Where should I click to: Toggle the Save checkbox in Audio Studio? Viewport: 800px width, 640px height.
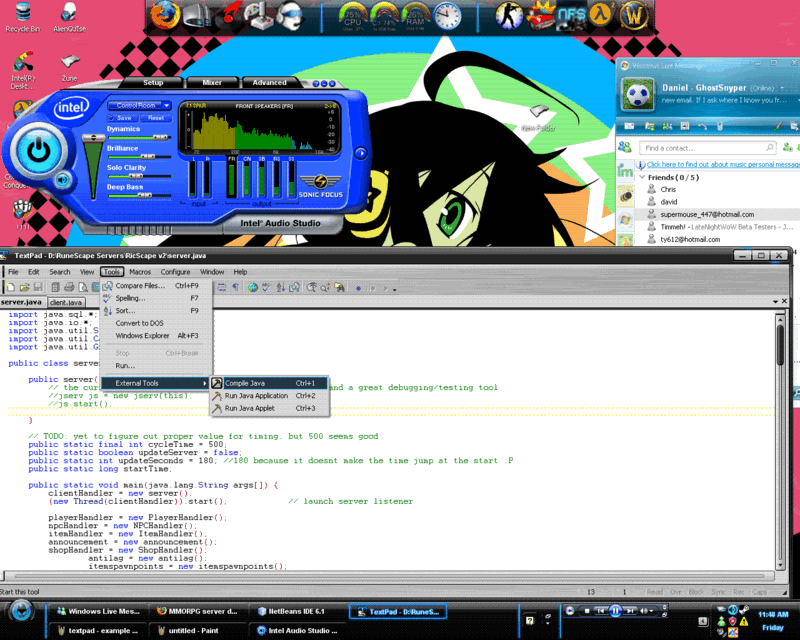click(112, 117)
